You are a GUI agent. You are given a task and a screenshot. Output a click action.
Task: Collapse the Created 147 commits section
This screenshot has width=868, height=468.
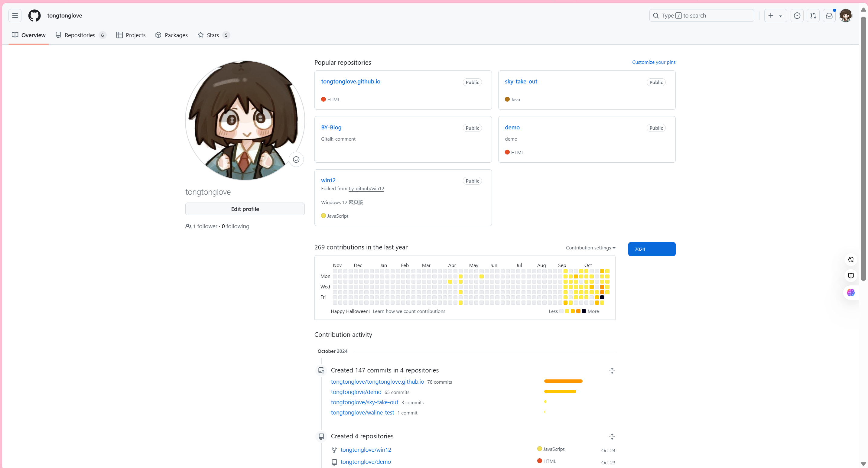click(612, 371)
